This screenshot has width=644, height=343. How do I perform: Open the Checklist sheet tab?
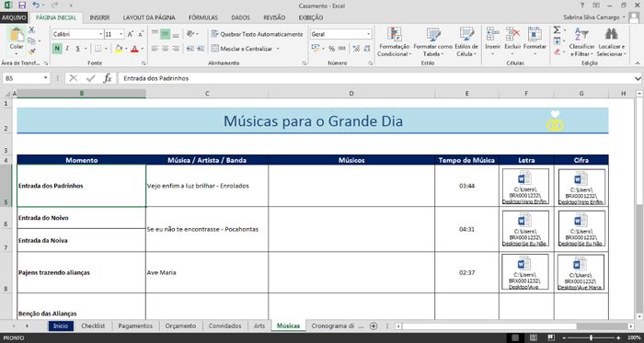coord(93,326)
